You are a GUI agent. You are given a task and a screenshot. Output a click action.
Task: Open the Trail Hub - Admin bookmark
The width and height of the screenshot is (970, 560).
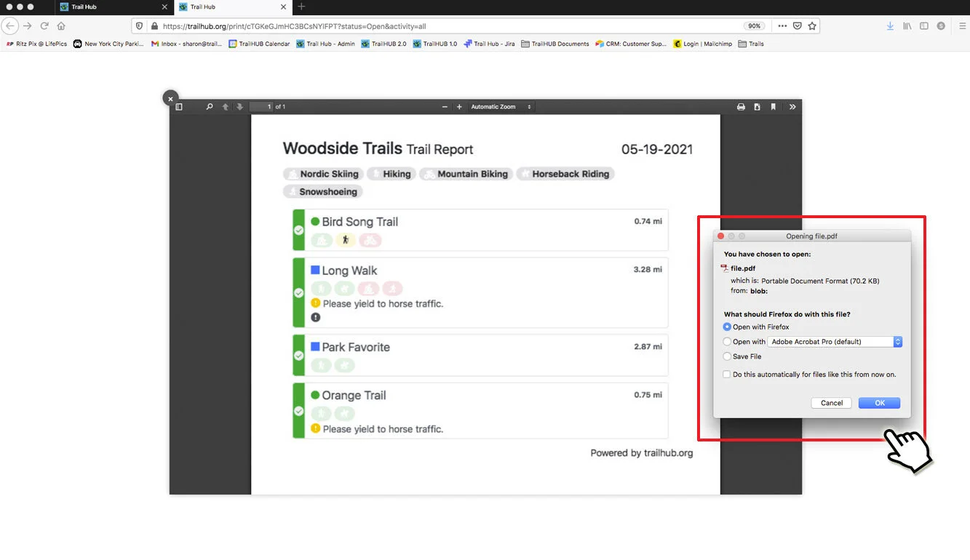pyautogui.click(x=326, y=44)
